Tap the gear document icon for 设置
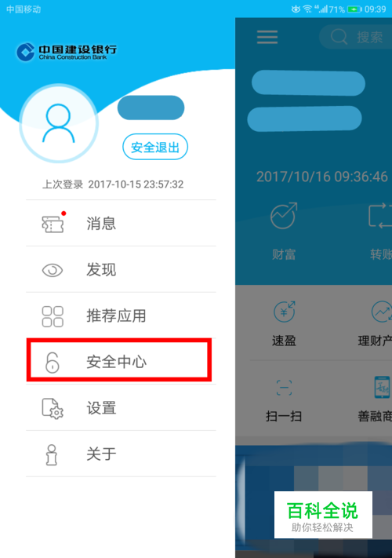 [53, 408]
